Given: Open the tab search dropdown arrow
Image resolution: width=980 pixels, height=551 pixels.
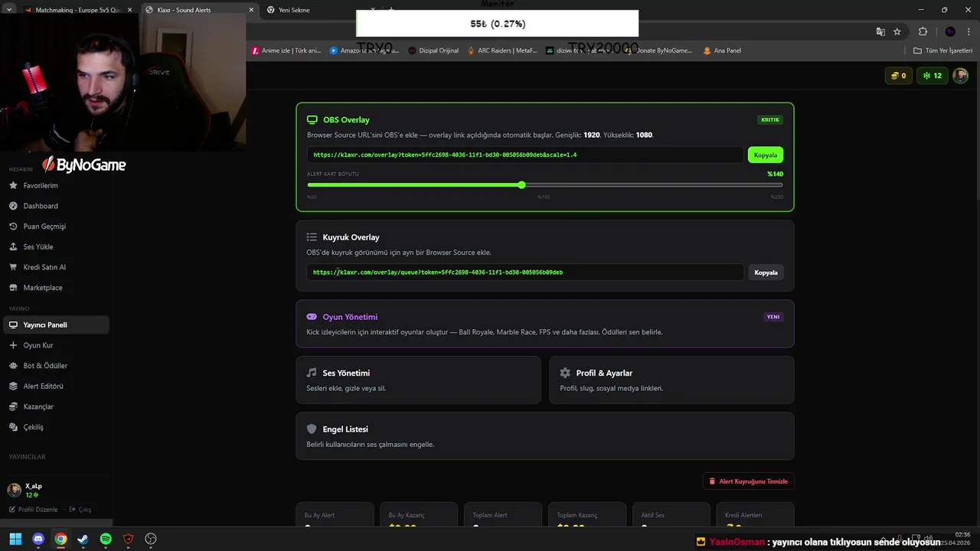Looking at the screenshot, I should tap(8, 10).
